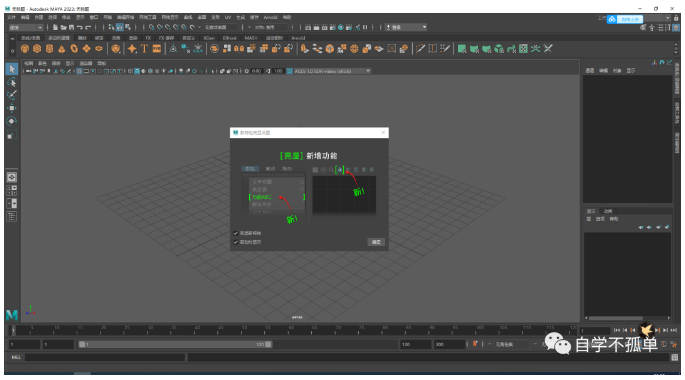Image resolution: width=685 pixels, height=380 pixels.
Task: Open viewport ACES color space dropdown
Action: (x=333, y=71)
